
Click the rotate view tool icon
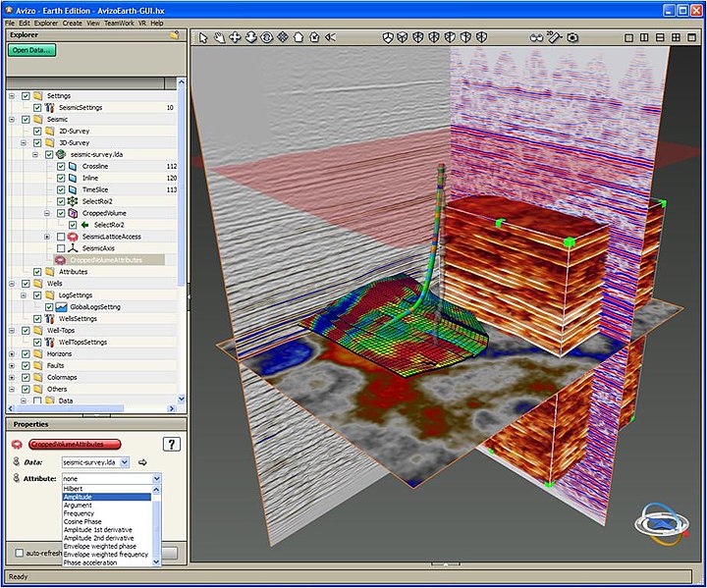pos(267,37)
